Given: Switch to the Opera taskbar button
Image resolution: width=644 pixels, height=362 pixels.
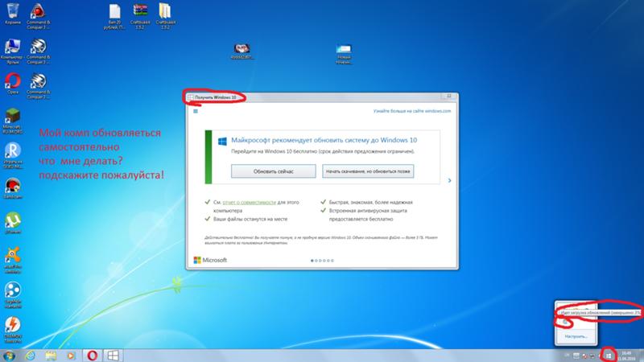Looking at the screenshot, I should point(92,356).
